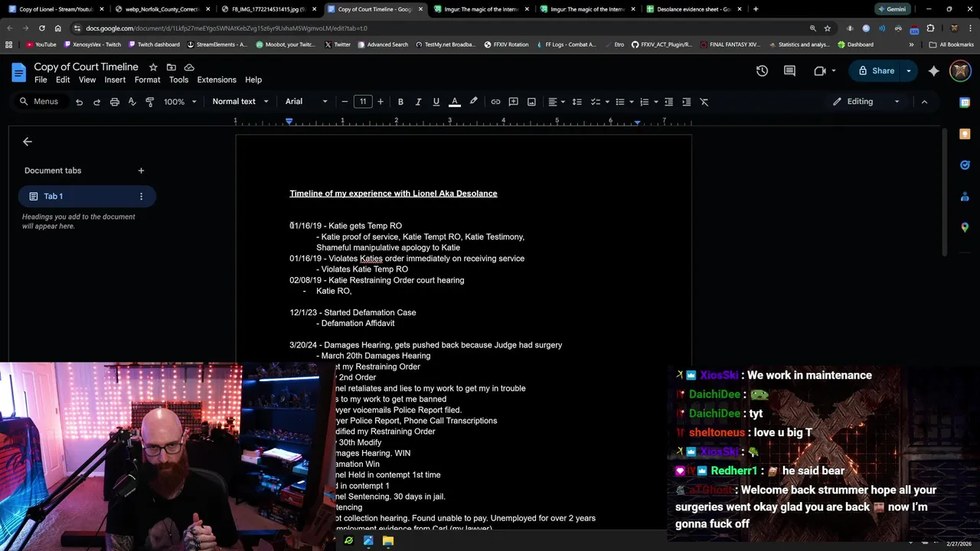Open the View menu
980x551 pixels.
[x=87, y=80]
